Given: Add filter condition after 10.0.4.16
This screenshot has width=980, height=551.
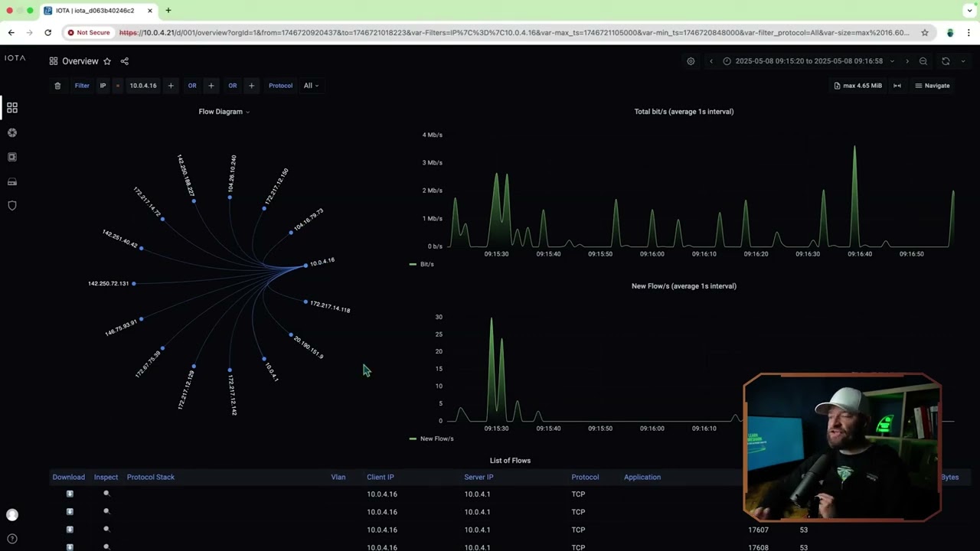Looking at the screenshot, I should (x=171, y=86).
